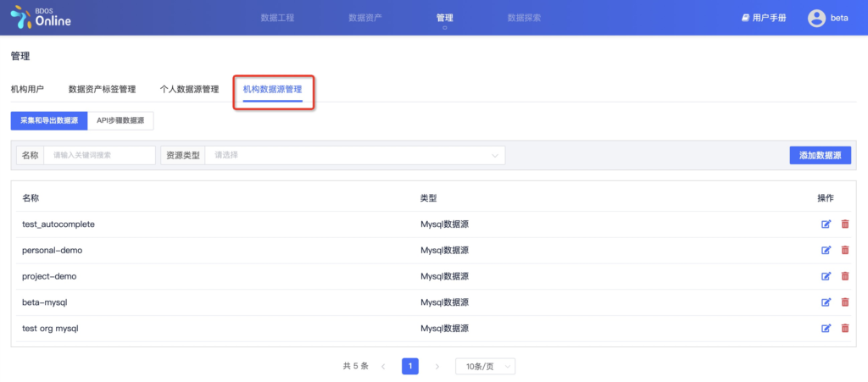This screenshot has height=382, width=868.
Task: Open the 10条/页 page size dropdown
Action: tap(485, 367)
